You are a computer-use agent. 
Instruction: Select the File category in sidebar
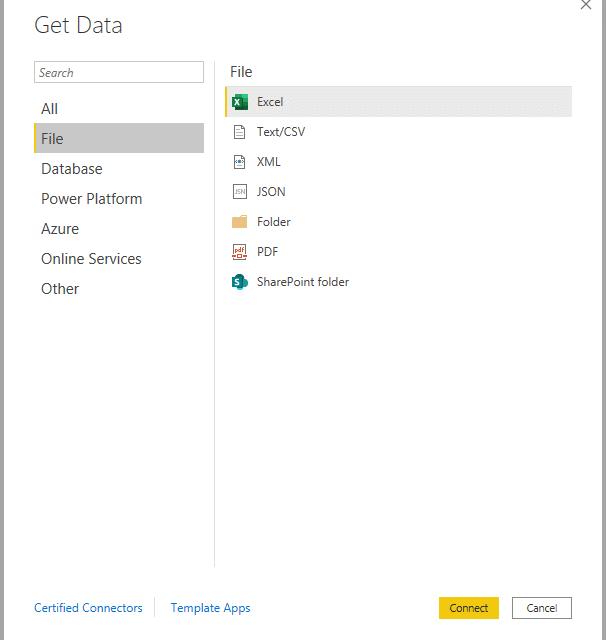pyautogui.click(x=52, y=139)
